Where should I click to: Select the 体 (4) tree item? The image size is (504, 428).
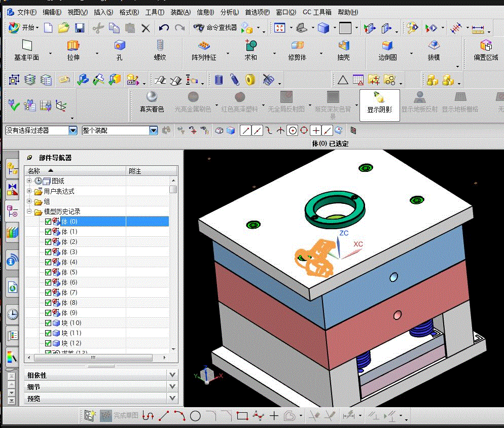pos(69,262)
